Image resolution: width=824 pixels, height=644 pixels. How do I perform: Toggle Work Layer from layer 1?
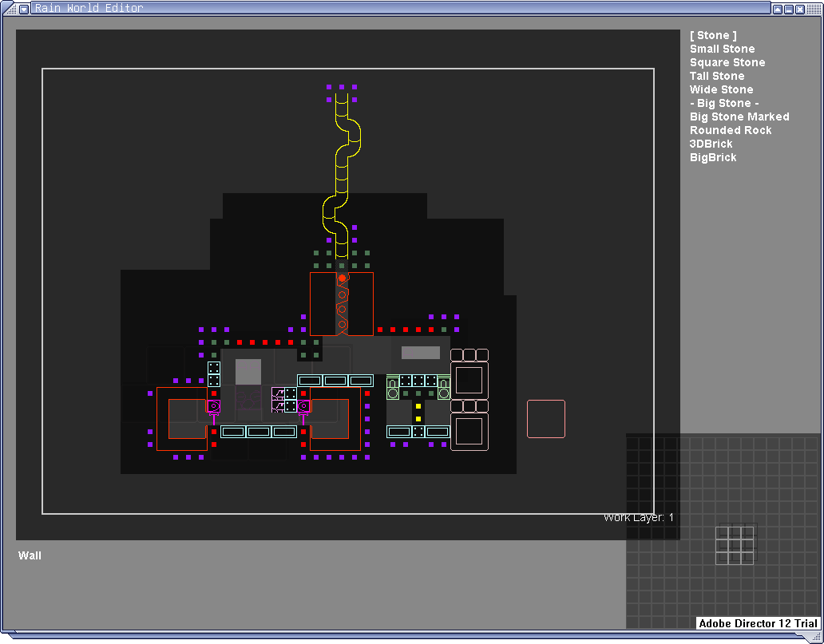pyautogui.click(x=638, y=517)
